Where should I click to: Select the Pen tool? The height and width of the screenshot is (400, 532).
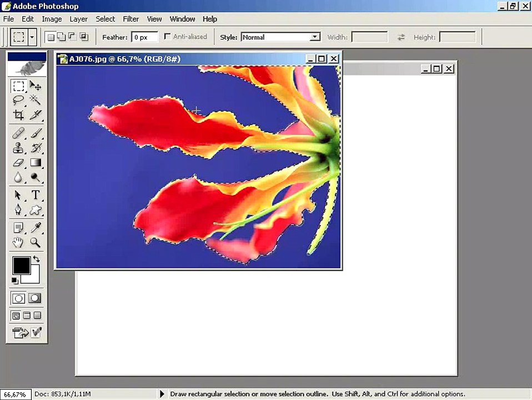pyautogui.click(x=18, y=209)
